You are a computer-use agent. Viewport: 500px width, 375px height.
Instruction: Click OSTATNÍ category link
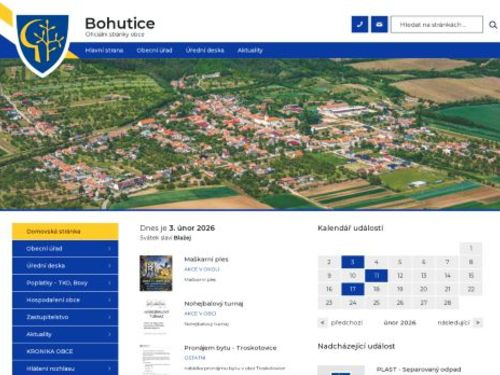point(195,358)
